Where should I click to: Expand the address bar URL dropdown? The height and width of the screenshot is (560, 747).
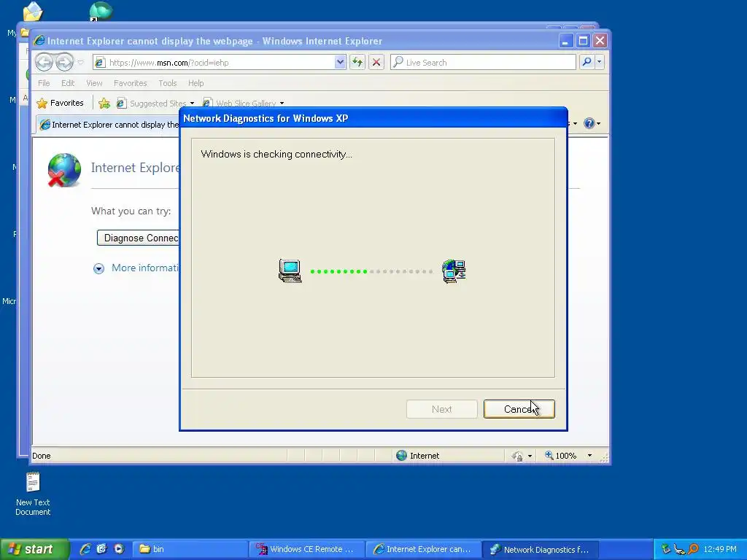[x=340, y=62]
